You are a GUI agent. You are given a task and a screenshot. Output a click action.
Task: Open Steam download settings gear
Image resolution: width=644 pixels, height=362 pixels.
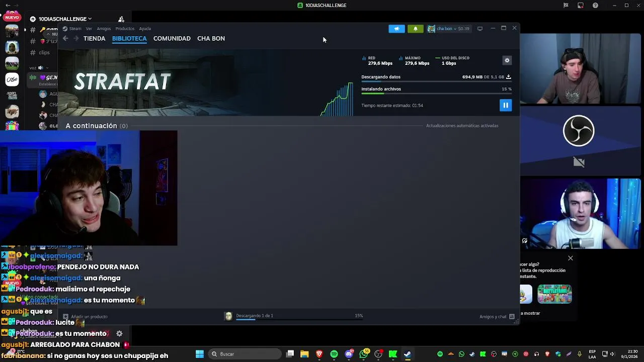507,60
